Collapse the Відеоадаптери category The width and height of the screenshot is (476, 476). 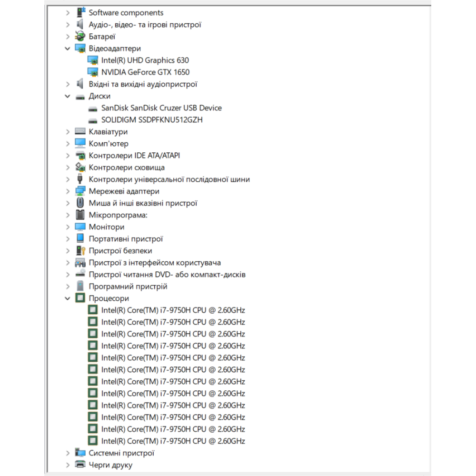click(68, 48)
